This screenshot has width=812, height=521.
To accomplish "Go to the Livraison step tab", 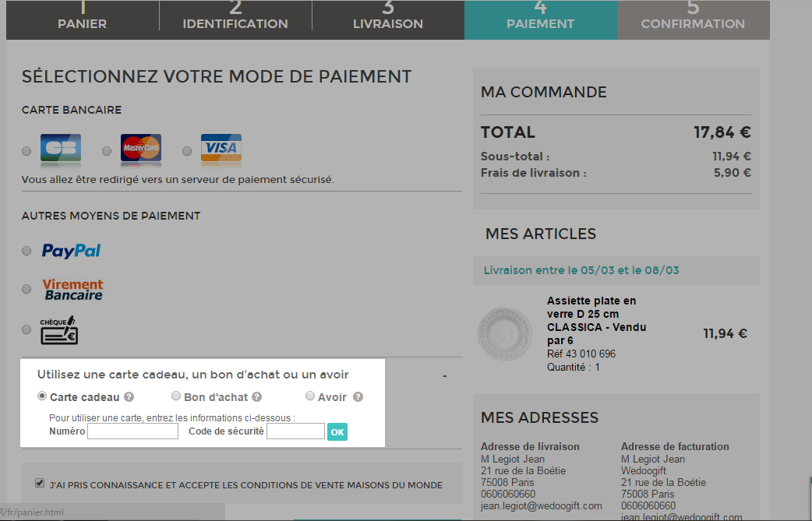I will [388, 19].
